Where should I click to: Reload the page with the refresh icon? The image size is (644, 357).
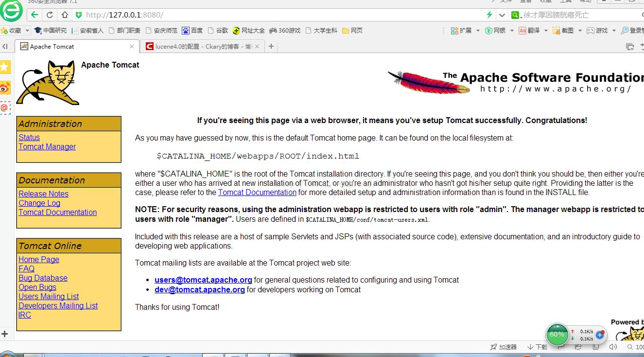coord(50,15)
